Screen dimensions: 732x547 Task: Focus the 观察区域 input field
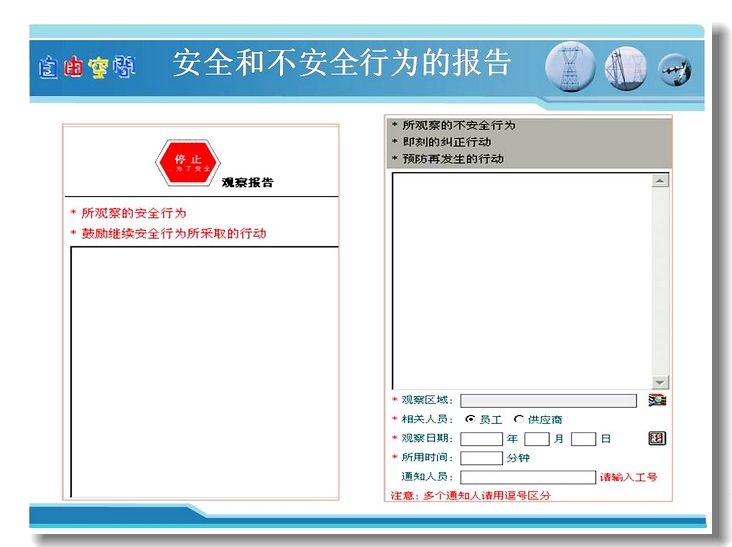(548, 400)
